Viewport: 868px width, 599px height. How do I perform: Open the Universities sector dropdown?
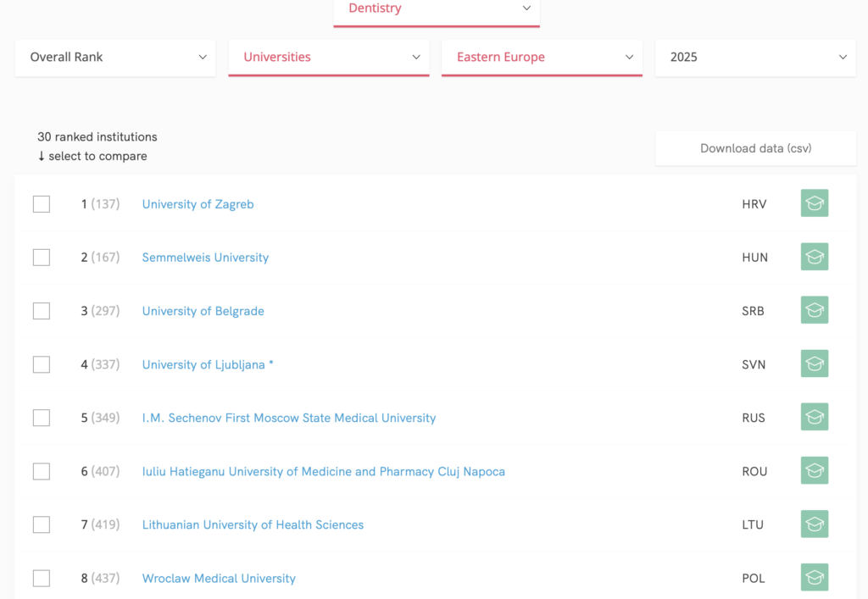pyautogui.click(x=329, y=58)
